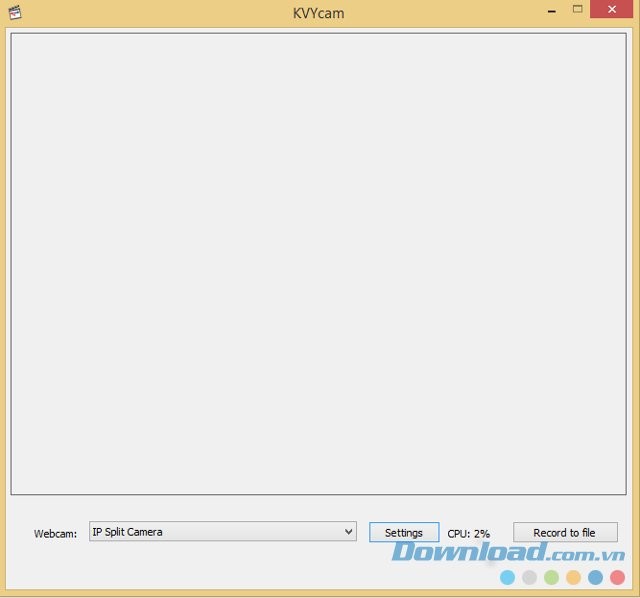Click the KVYcam title text
The image size is (640, 598).
coord(318,13)
